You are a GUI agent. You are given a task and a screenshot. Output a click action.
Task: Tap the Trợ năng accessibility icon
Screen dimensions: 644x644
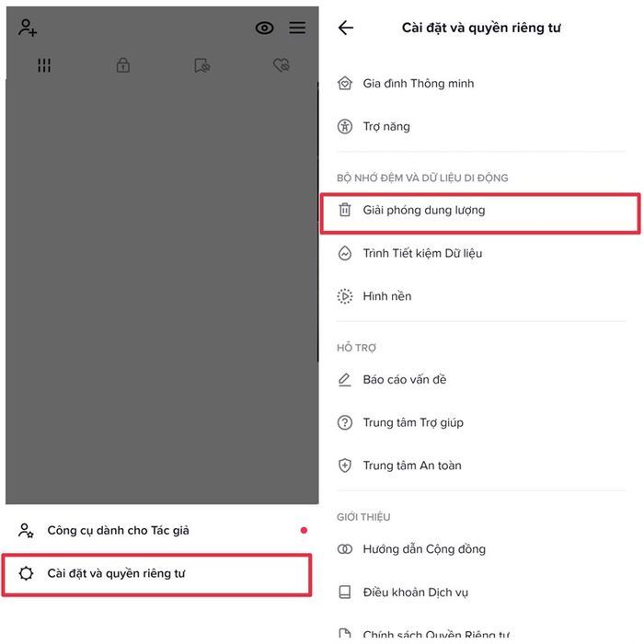pos(345,127)
